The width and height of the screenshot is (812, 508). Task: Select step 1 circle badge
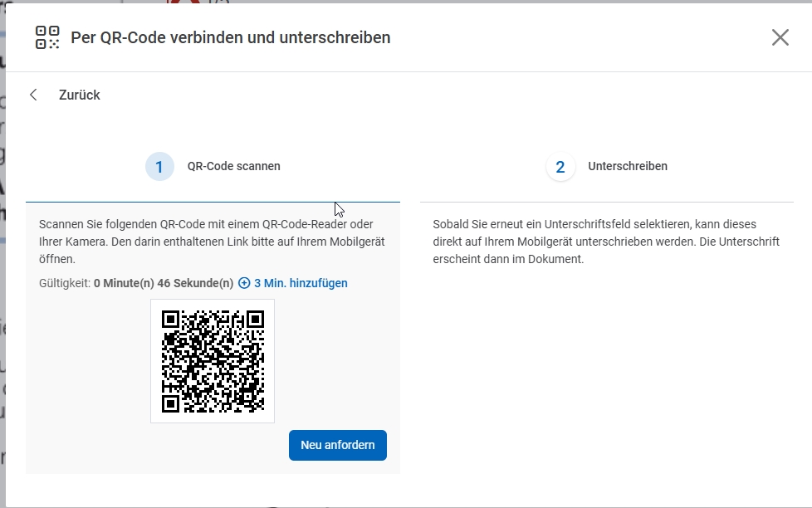pos(159,167)
